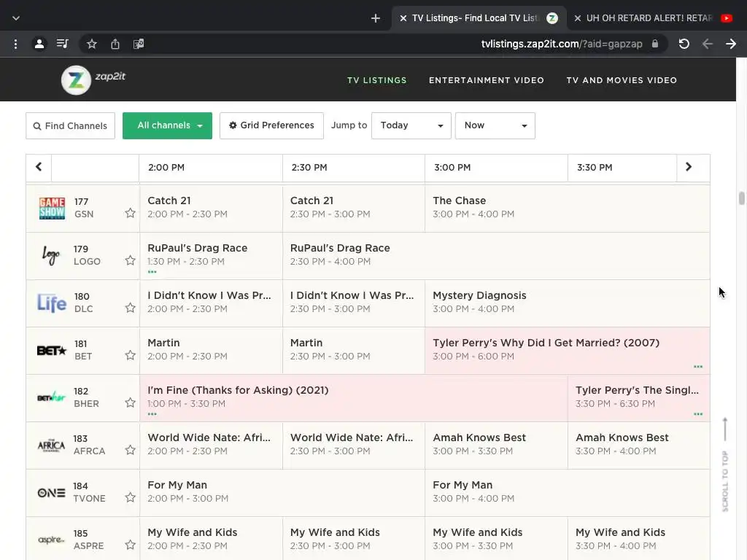Open the TV One channel logo
747x560 pixels.
coord(52,492)
